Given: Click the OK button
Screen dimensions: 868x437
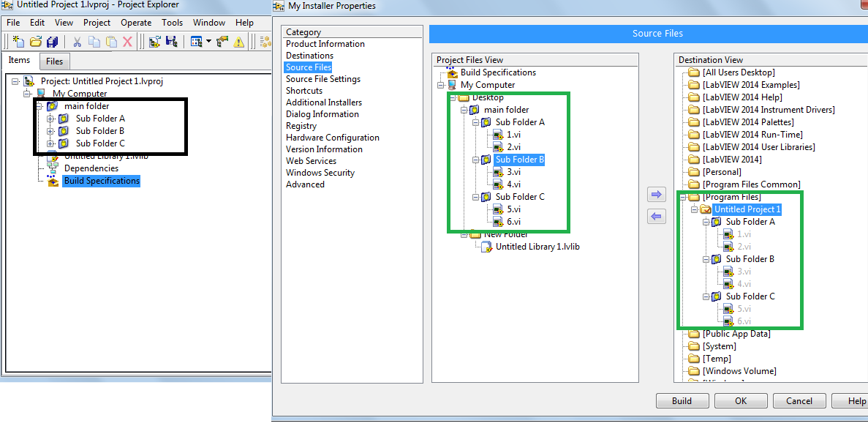Looking at the screenshot, I should (741, 401).
